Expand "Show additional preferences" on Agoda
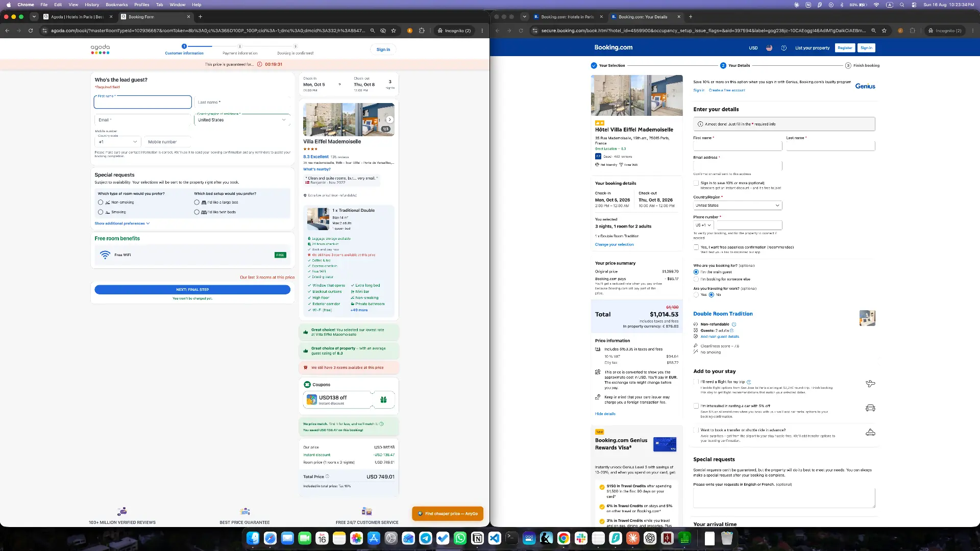 [x=122, y=223]
